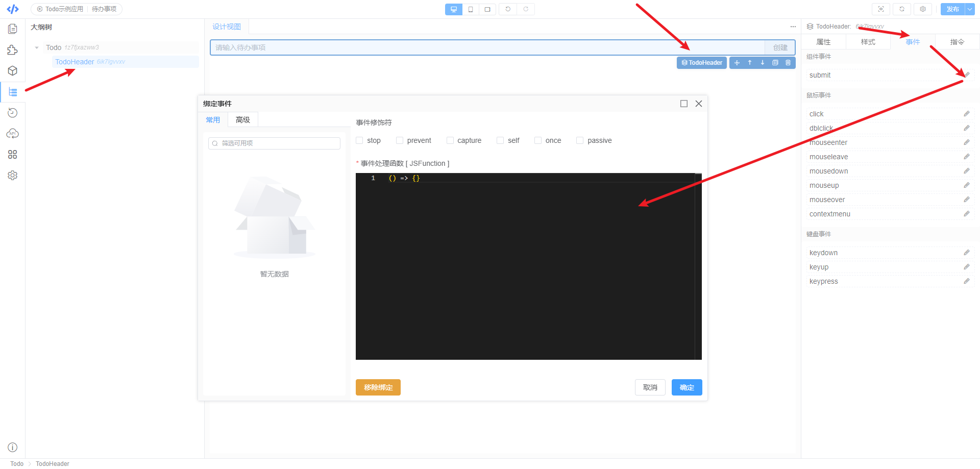Image resolution: width=980 pixels, height=469 pixels.
Task: Click the 发布 publish button
Action: [x=952, y=9]
